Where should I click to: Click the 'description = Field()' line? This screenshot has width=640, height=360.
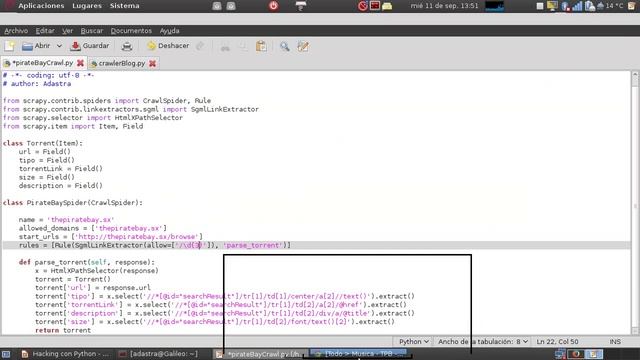(60, 186)
